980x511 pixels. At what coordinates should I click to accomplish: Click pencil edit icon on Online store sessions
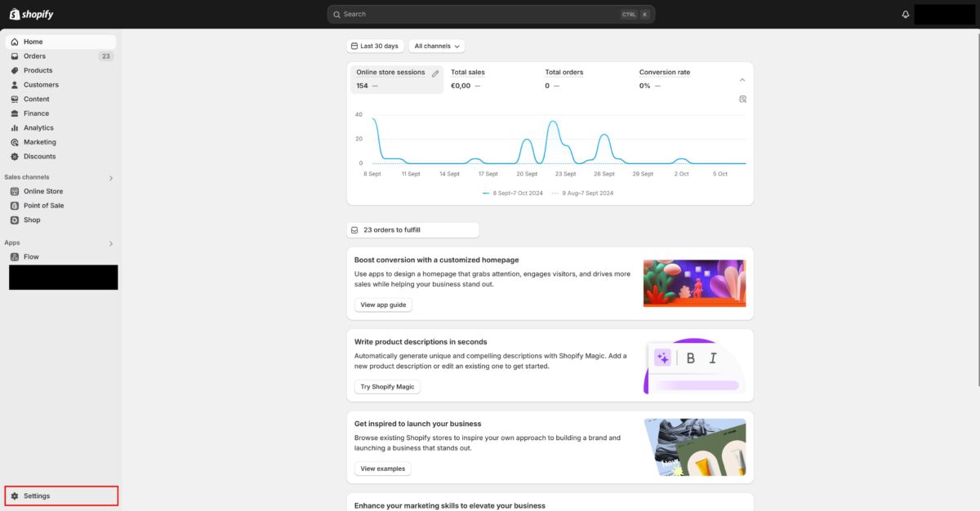[x=435, y=73]
